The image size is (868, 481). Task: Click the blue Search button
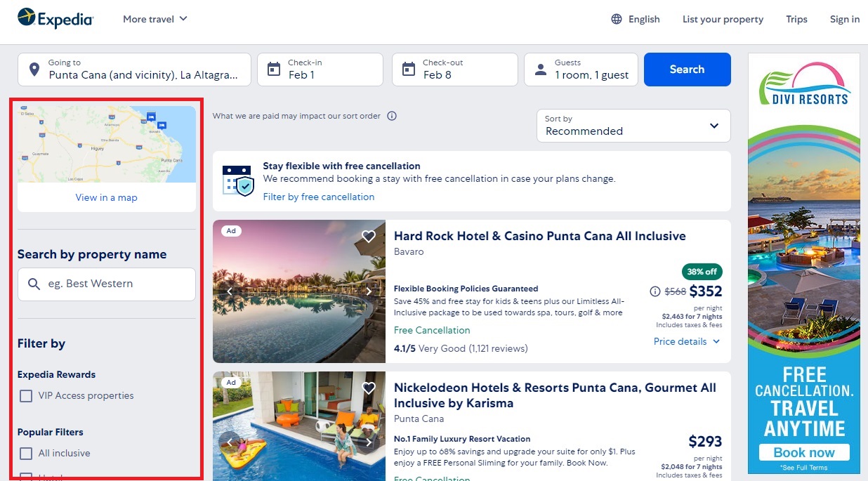(x=687, y=70)
